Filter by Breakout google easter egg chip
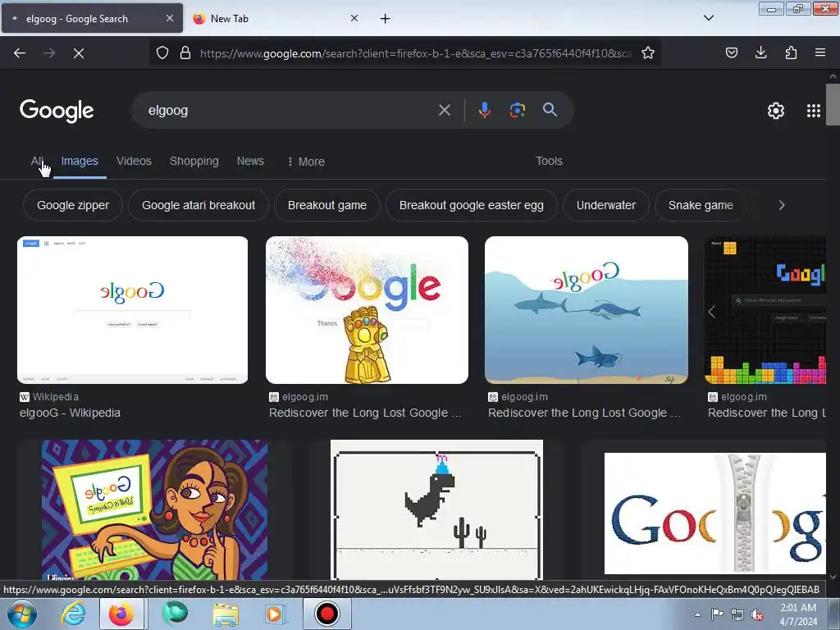 (472, 205)
